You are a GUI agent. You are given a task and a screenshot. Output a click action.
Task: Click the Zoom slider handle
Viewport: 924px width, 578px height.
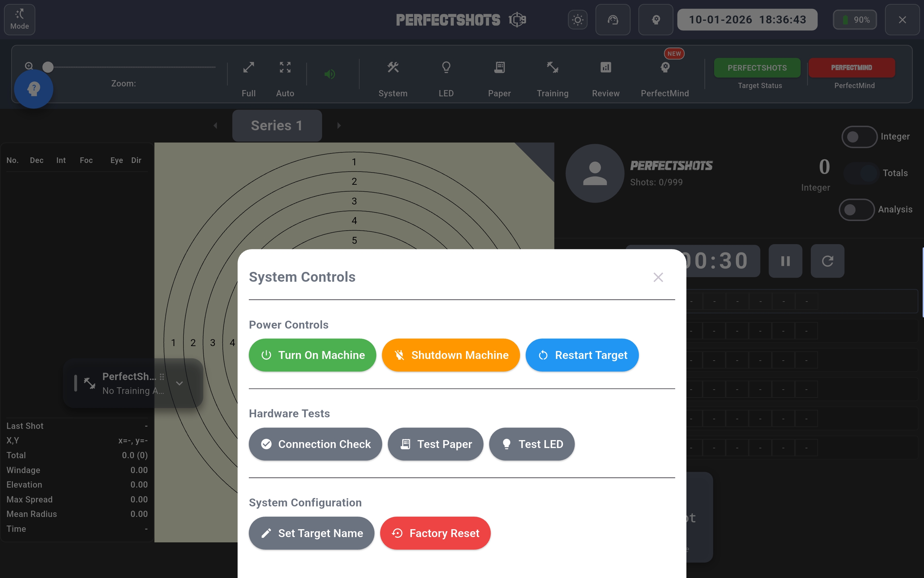coord(48,67)
